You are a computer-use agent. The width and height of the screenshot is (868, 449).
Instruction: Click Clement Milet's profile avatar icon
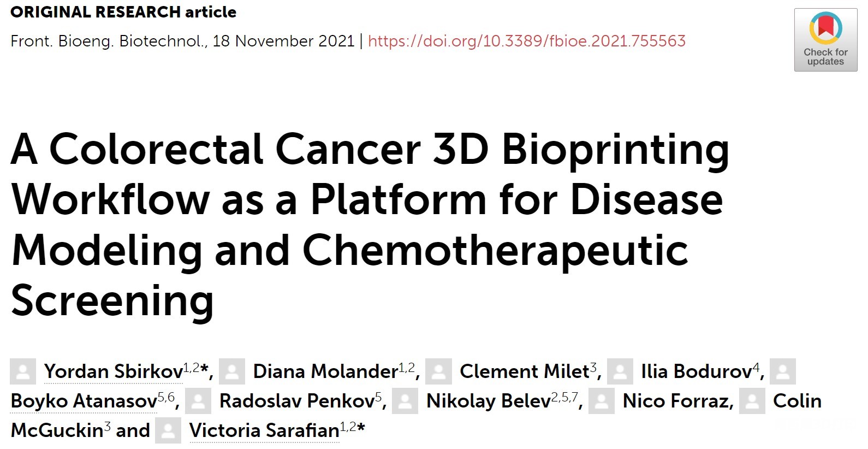tap(439, 371)
